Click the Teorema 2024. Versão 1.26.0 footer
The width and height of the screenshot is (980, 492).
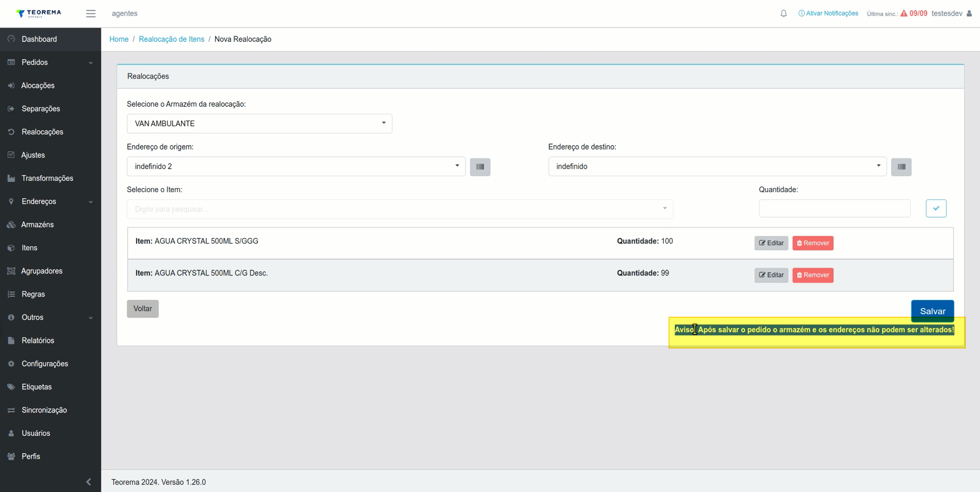159,482
